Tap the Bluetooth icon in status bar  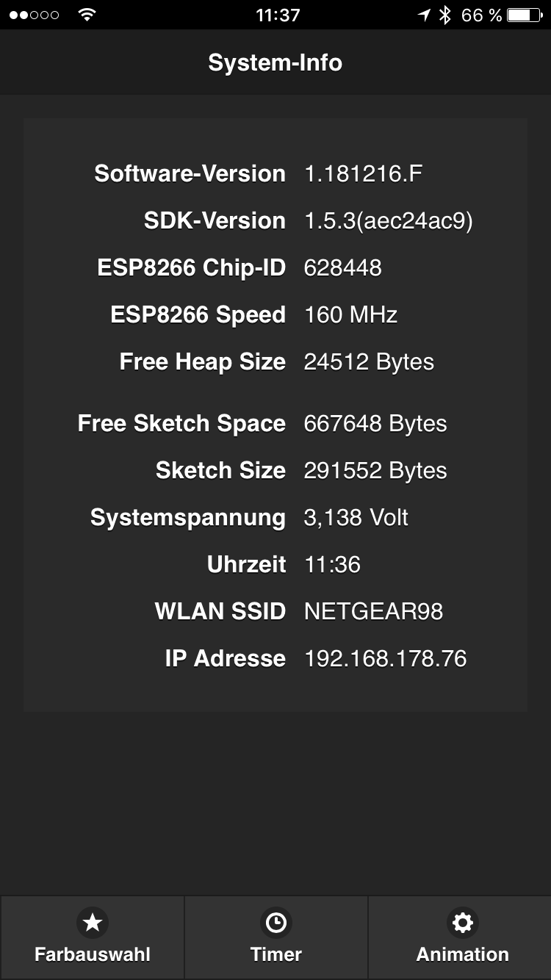[444, 15]
